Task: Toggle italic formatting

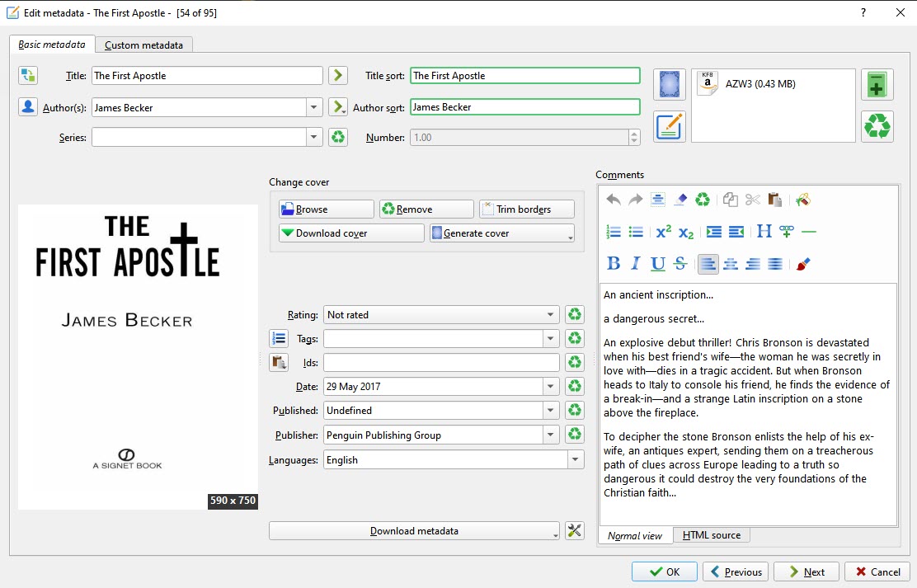Action: [635, 264]
